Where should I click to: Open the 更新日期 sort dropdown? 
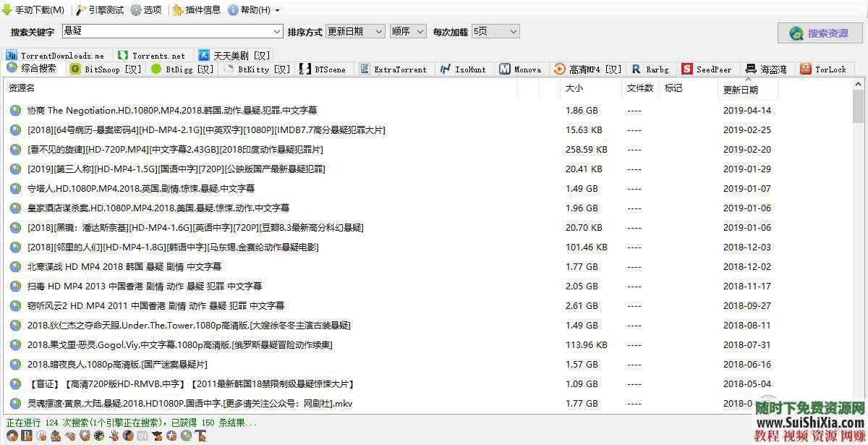(355, 31)
